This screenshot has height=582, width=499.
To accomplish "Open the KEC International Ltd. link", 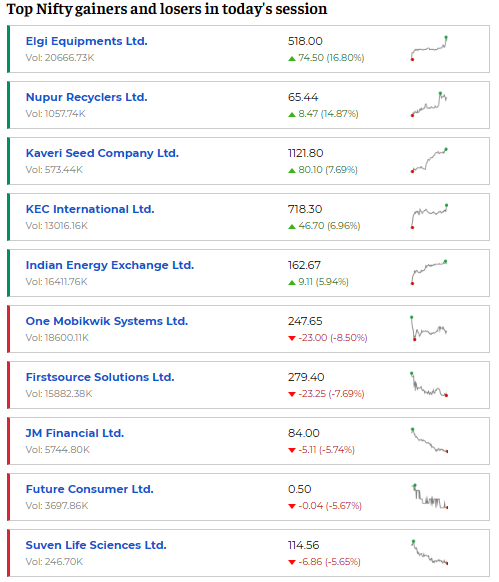I will pyautogui.click(x=90, y=209).
